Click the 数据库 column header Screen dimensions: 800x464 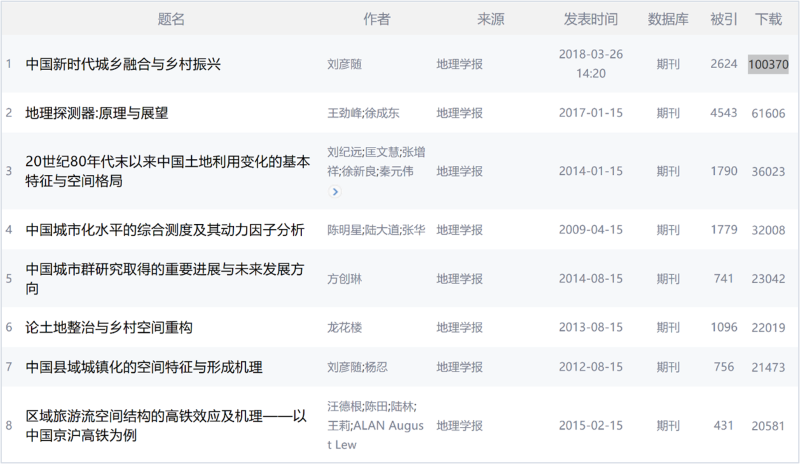click(667, 19)
